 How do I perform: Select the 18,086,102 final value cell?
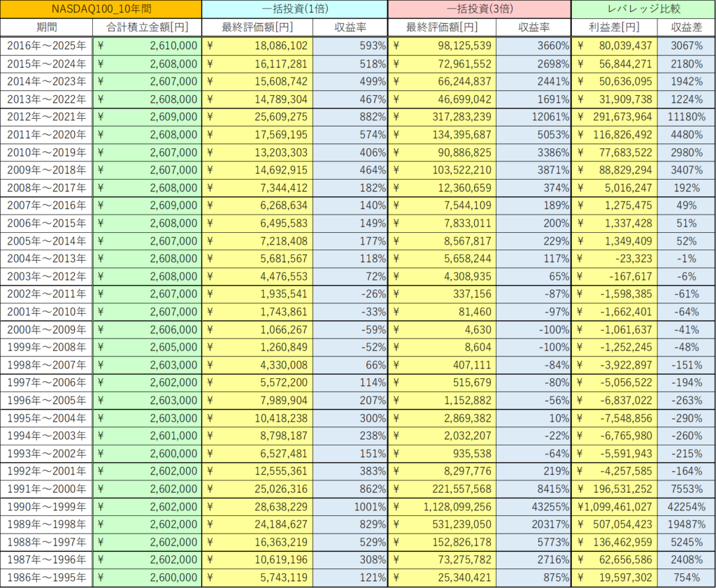click(x=257, y=46)
